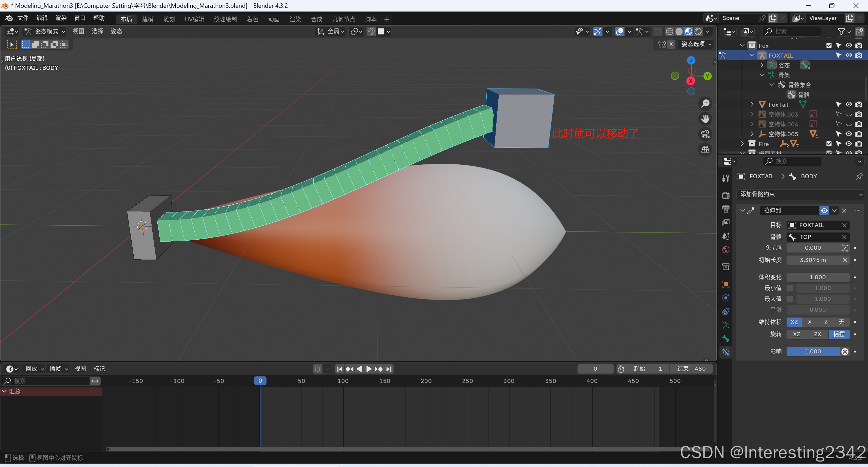Expand the 空物体.005 tree item
This screenshot has height=467, width=868.
pyautogui.click(x=752, y=134)
